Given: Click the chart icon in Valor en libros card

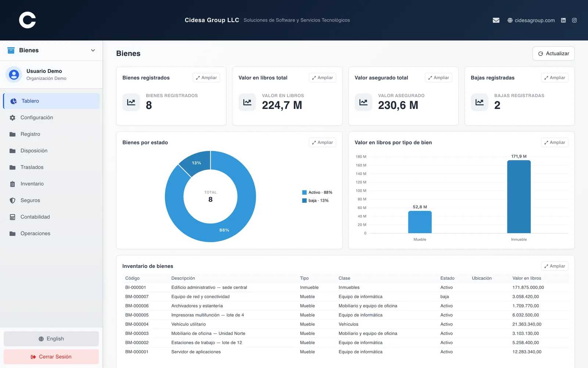Looking at the screenshot, I should pos(247,102).
